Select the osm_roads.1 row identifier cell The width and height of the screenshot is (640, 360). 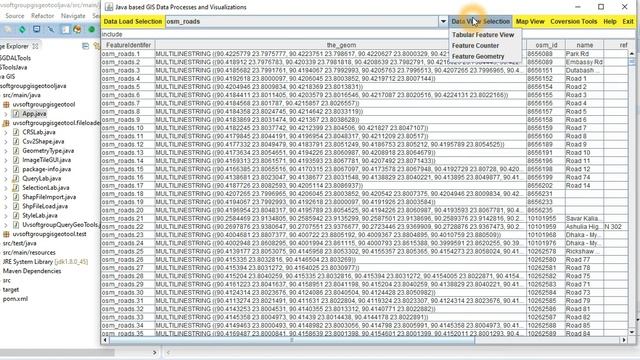128,54
